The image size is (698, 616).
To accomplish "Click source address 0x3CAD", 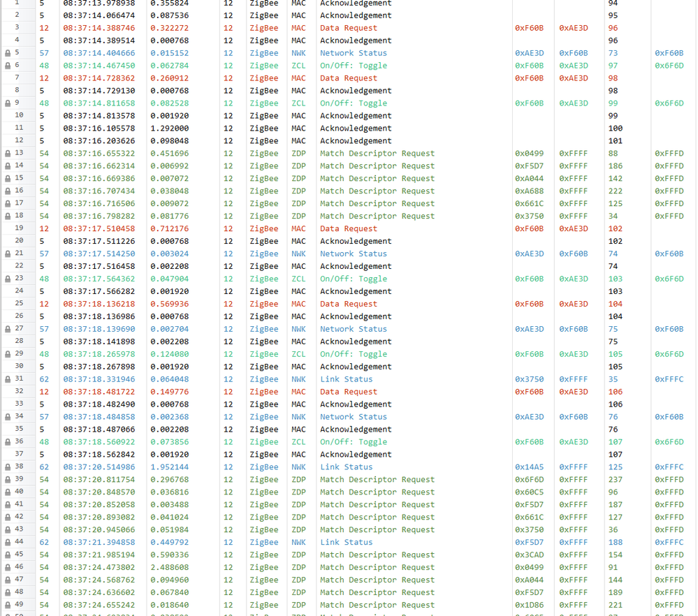I will pos(530,555).
